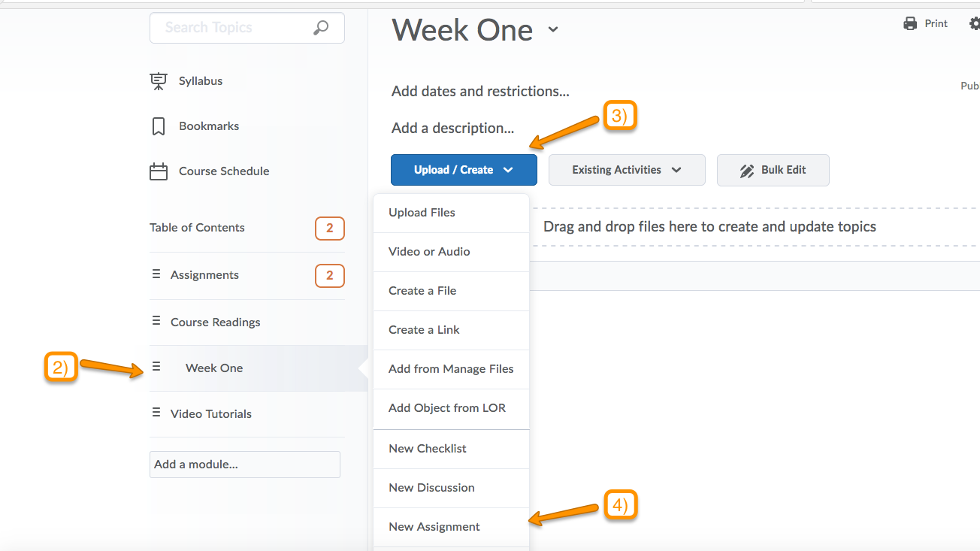Expand the Week One title chevron
980x551 pixels.
coord(553,30)
